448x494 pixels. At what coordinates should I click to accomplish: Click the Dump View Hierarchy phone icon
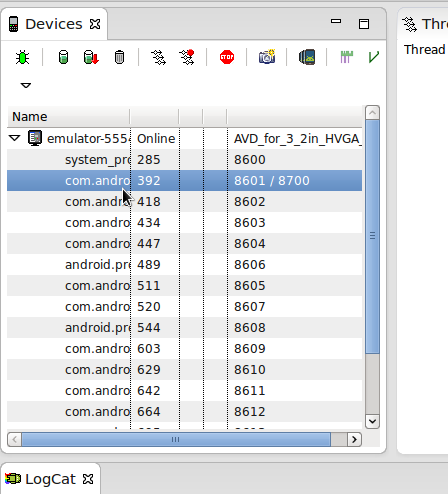click(307, 57)
